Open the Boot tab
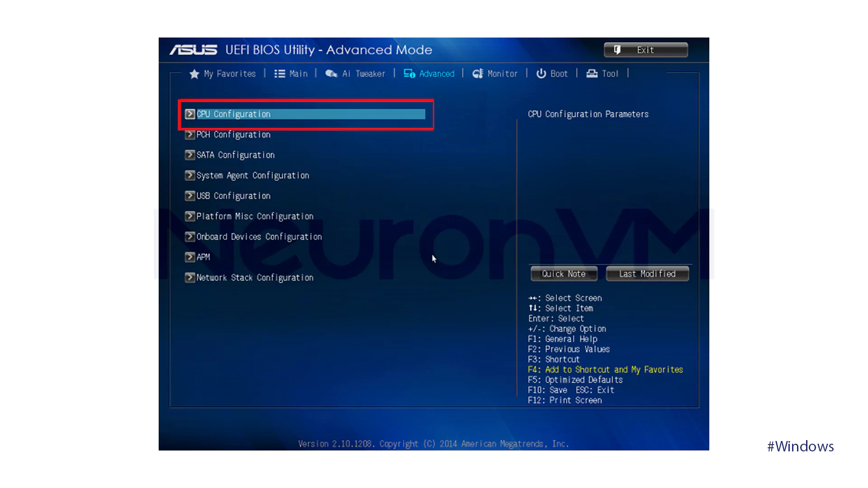Screen dimensions: 868x488 552,74
